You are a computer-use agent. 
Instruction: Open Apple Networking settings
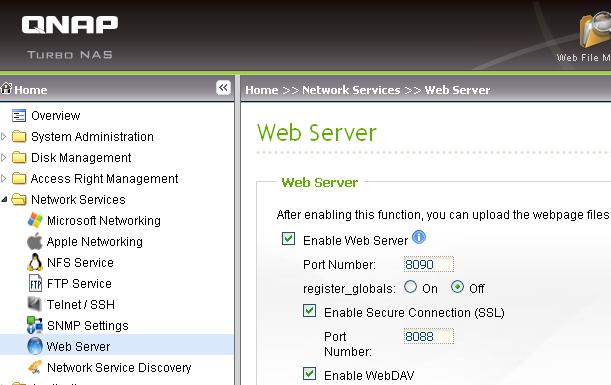95,242
